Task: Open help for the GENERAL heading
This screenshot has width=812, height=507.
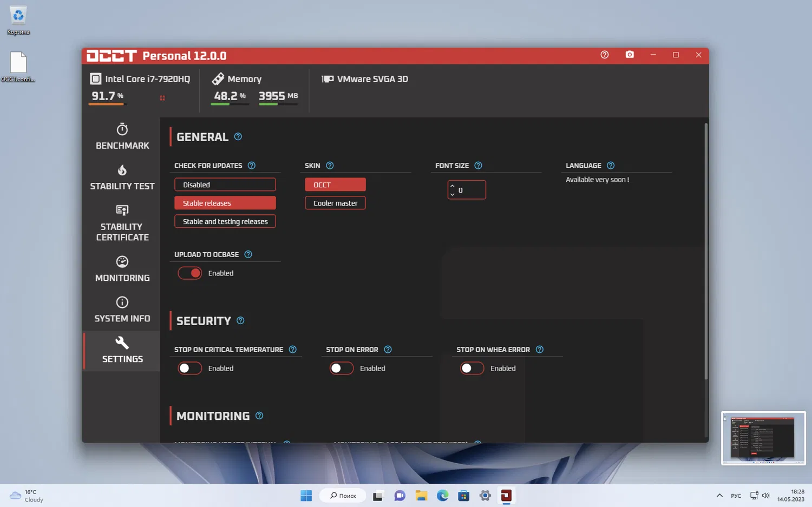Action: (x=238, y=137)
